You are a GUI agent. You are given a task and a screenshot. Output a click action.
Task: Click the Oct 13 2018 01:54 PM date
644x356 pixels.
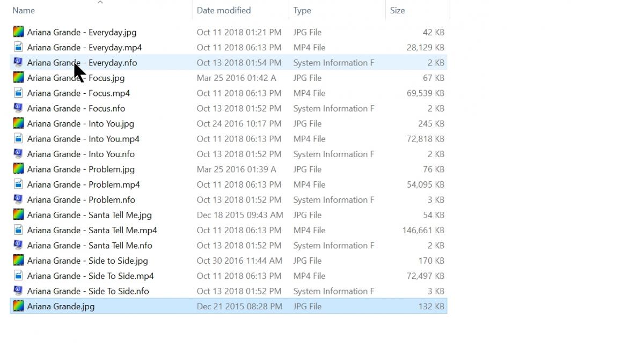click(x=239, y=62)
